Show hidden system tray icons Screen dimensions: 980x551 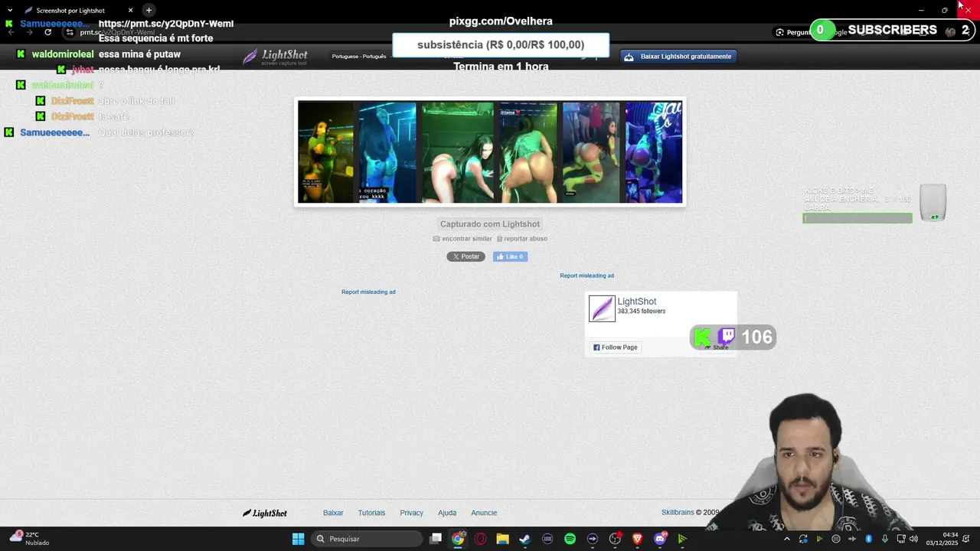[x=787, y=539]
